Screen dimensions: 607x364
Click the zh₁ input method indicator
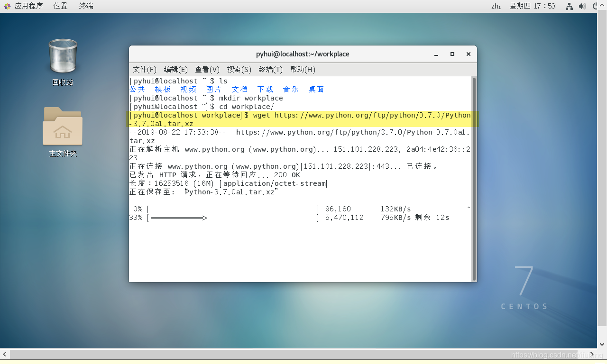pyautogui.click(x=496, y=6)
